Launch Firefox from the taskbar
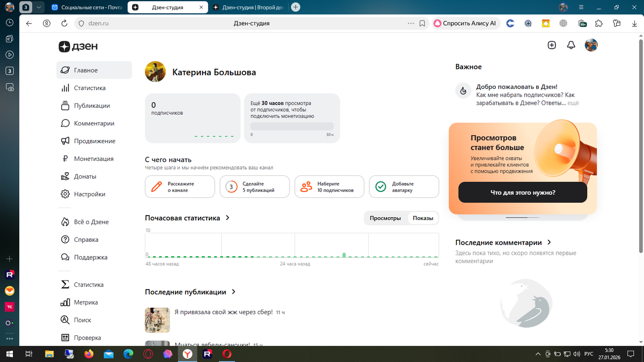644x362 pixels. point(89,354)
